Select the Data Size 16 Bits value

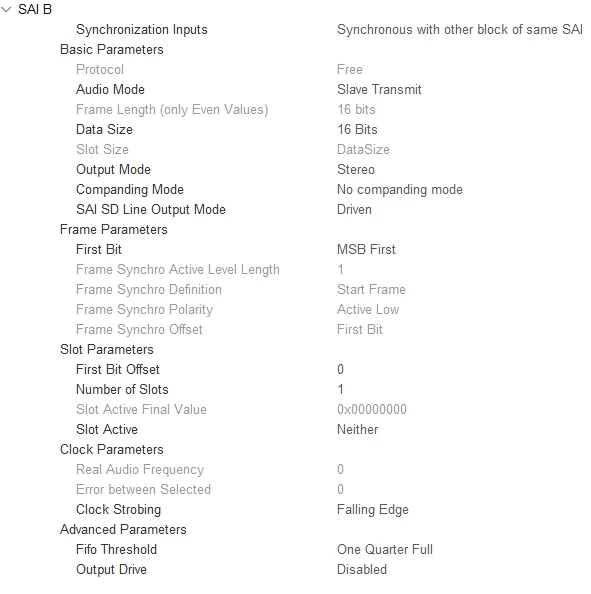(357, 130)
